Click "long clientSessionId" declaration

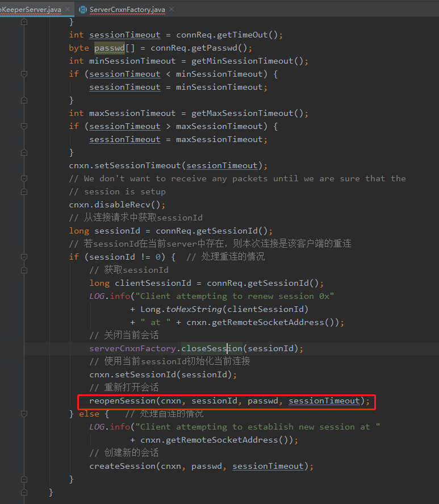pyautogui.click(x=140, y=283)
